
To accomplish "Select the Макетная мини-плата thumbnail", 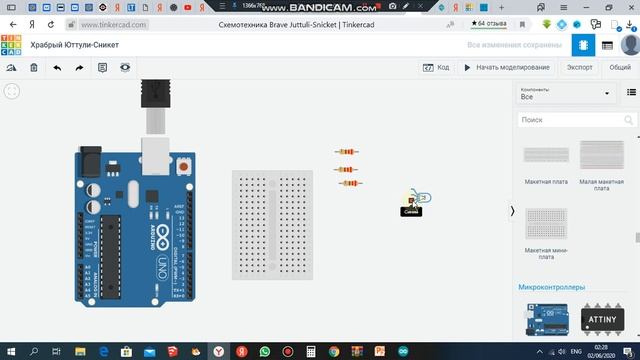I will point(546,224).
